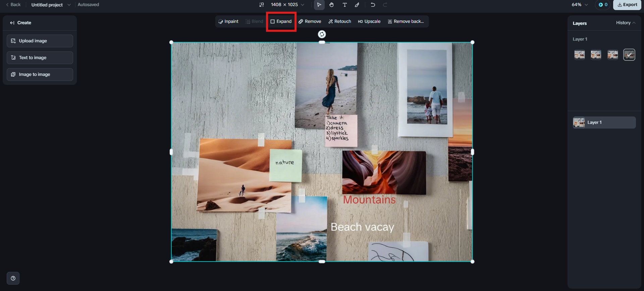This screenshot has height=291, width=644.
Task: Click the undo arrow
Action: coord(373,5)
